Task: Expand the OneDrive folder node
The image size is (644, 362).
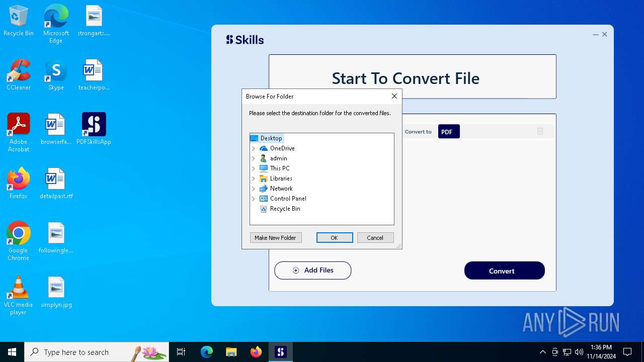Action: click(x=254, y=148)
